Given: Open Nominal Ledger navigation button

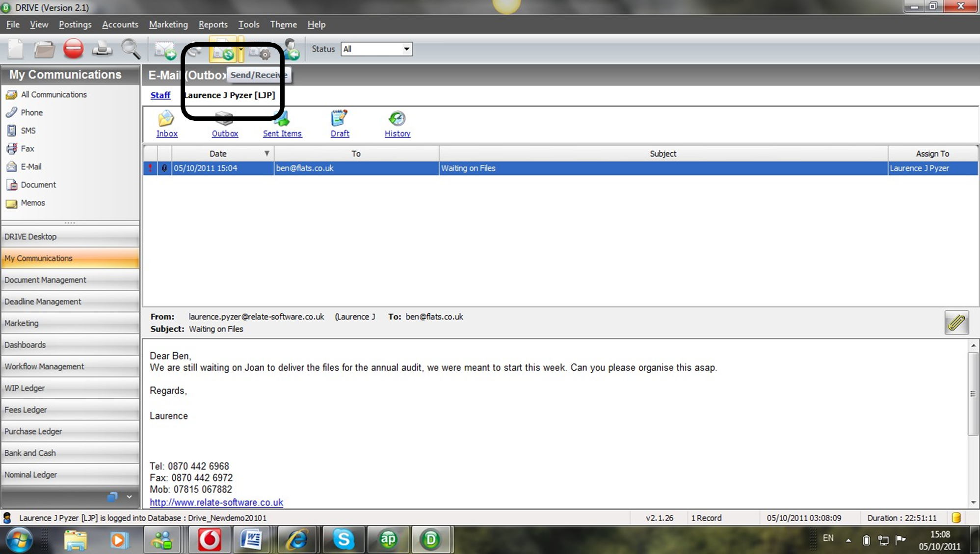Looking at the screenshot, I should click(x=70, y=474).
